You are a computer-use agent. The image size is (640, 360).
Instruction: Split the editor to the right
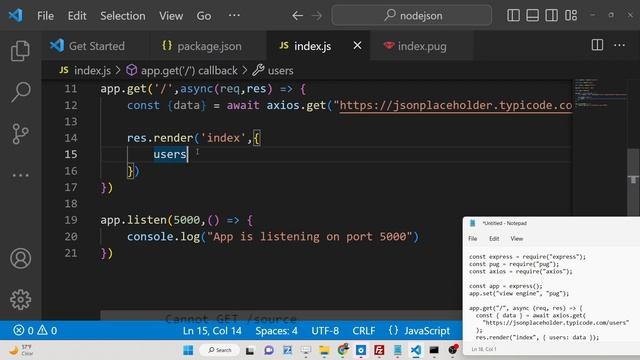(x=597, y=45)
